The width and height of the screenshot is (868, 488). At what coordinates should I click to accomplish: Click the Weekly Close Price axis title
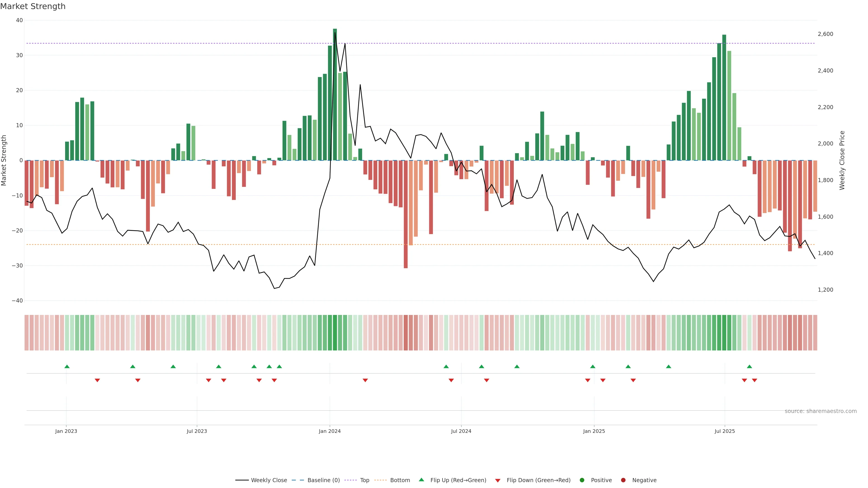(842, 160)
